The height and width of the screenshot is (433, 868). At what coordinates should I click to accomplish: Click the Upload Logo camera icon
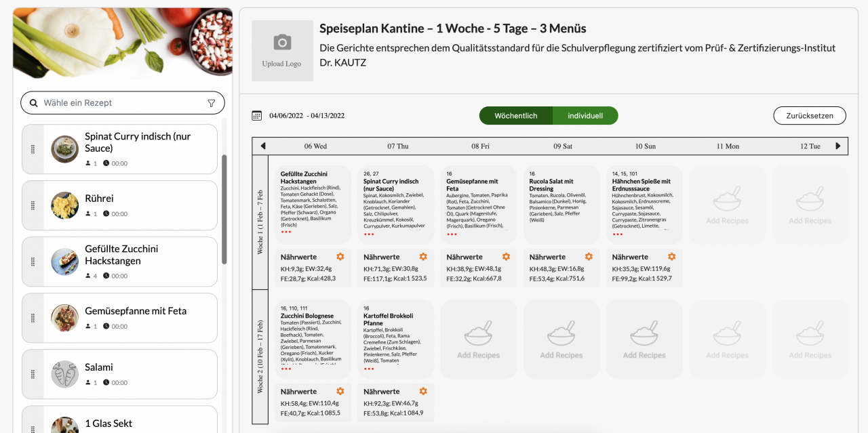[x=282, y=43]
